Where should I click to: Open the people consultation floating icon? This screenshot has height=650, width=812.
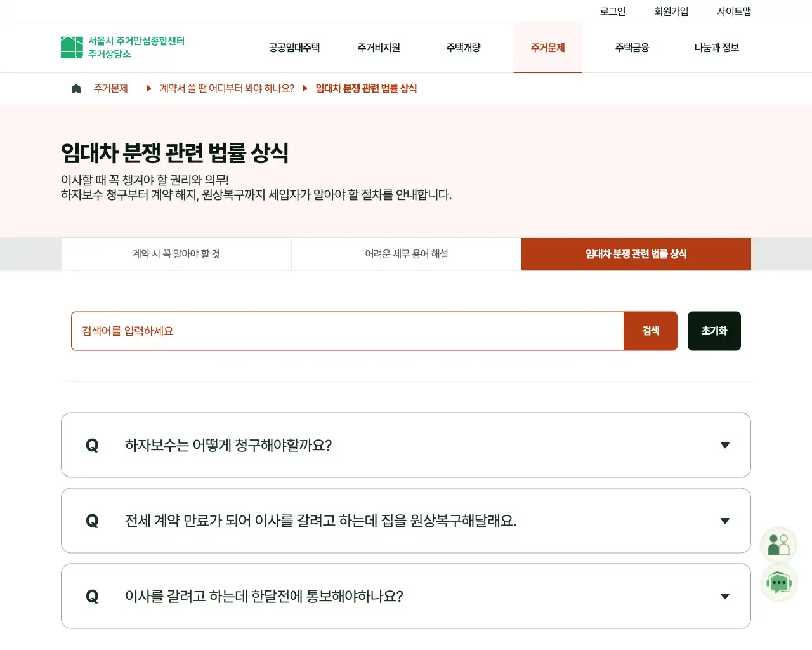pyautogui.click(x=778, y=545)
